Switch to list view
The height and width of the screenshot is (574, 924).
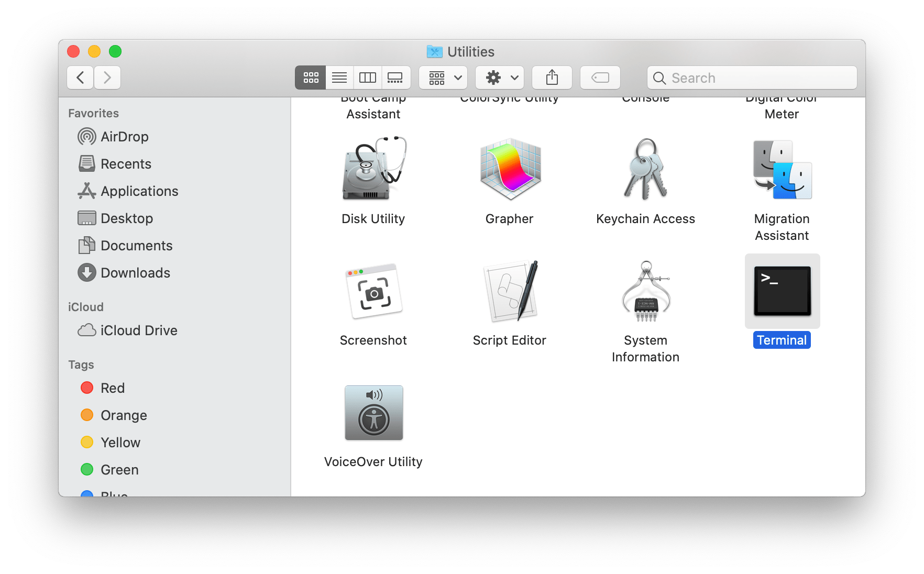tap(339, 77)
